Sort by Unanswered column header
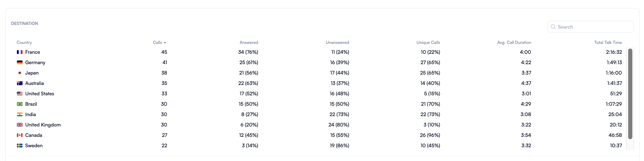This screenshot has height=161, width=644. click(x=337, y=43)
